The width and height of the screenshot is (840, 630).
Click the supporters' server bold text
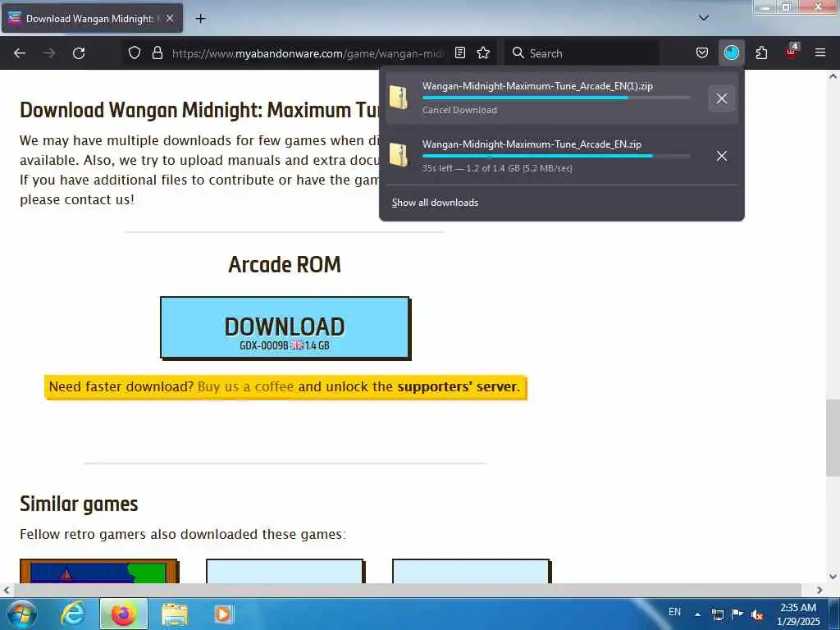tap(457, 387)
